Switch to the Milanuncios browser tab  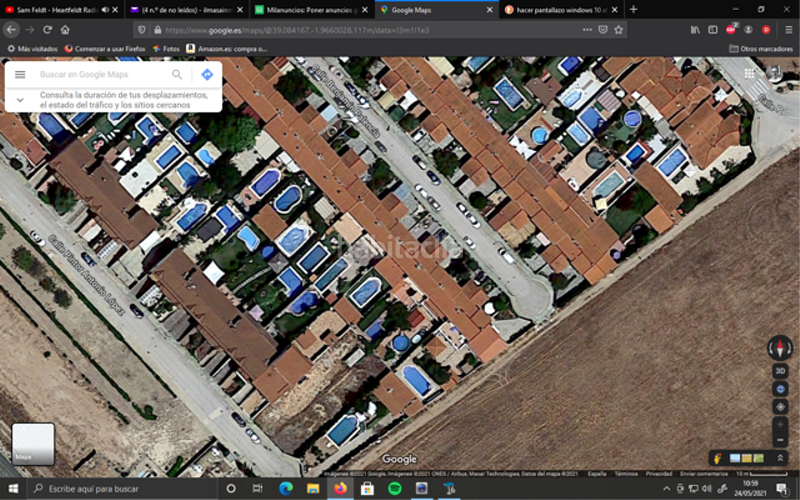(x=310, y=9)
